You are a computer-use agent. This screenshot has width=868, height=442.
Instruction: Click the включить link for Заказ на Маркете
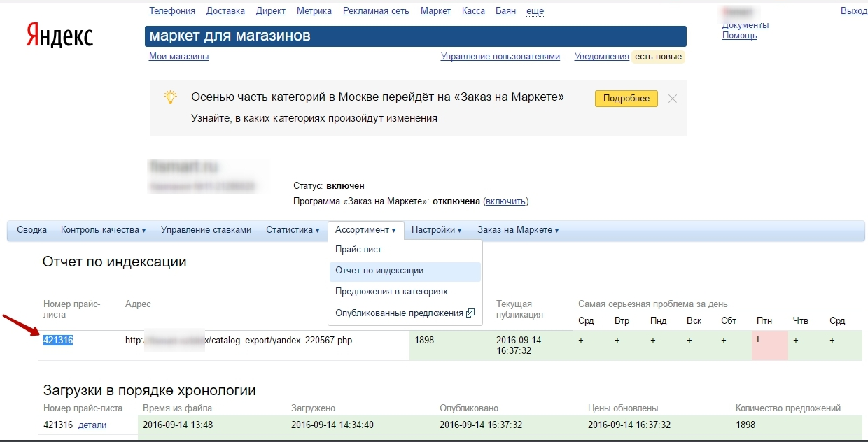coord(505,201)
